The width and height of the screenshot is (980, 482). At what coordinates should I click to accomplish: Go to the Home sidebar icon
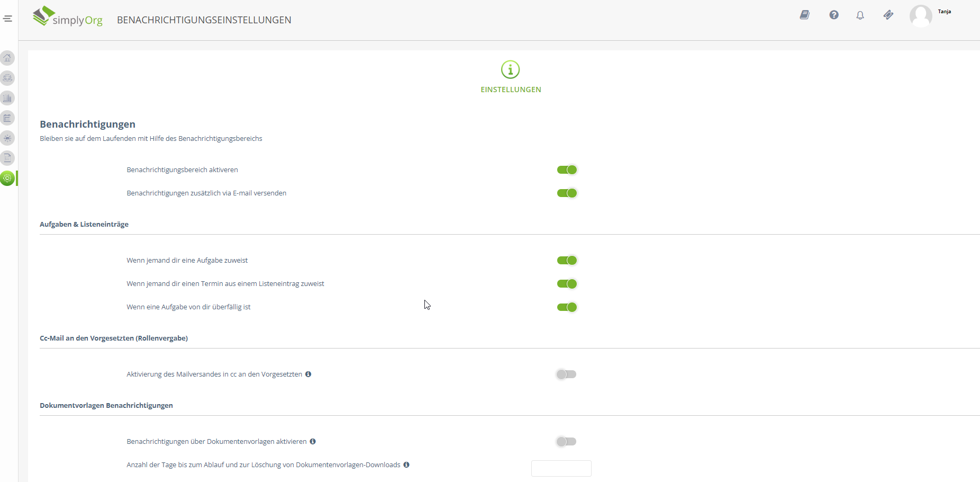7,58
